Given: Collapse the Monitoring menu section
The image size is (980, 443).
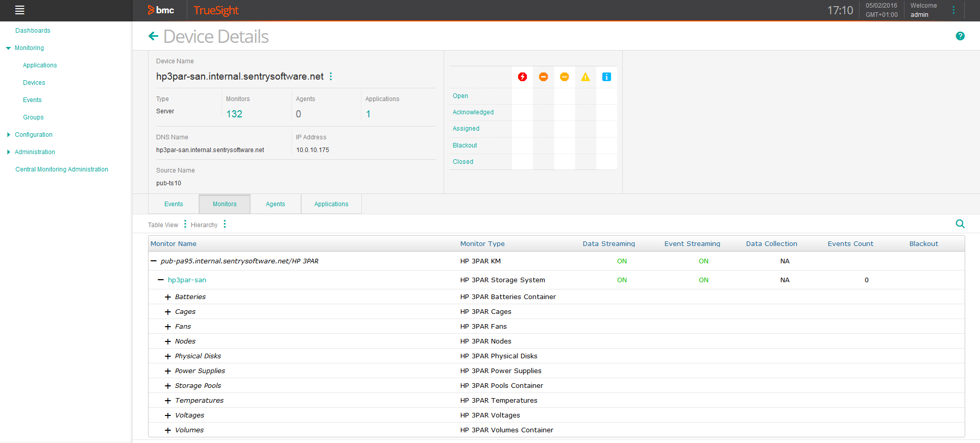Looking at the screenshot, I should [8, 48].
